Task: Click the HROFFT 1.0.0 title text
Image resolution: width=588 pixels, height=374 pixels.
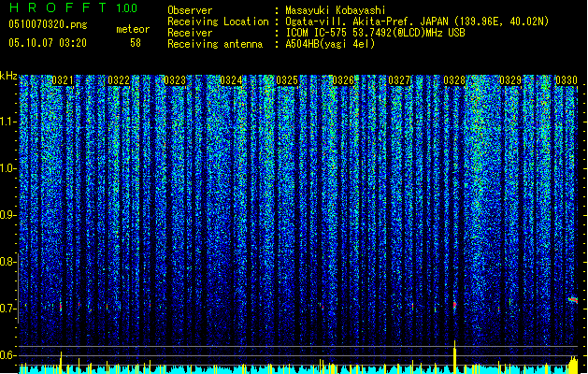Action: 74,7
